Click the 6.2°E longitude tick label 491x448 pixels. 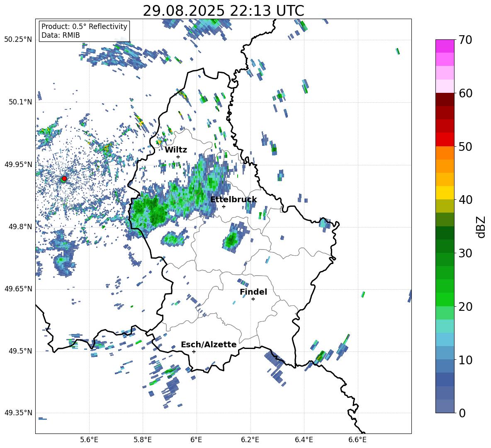coord(250,440)
